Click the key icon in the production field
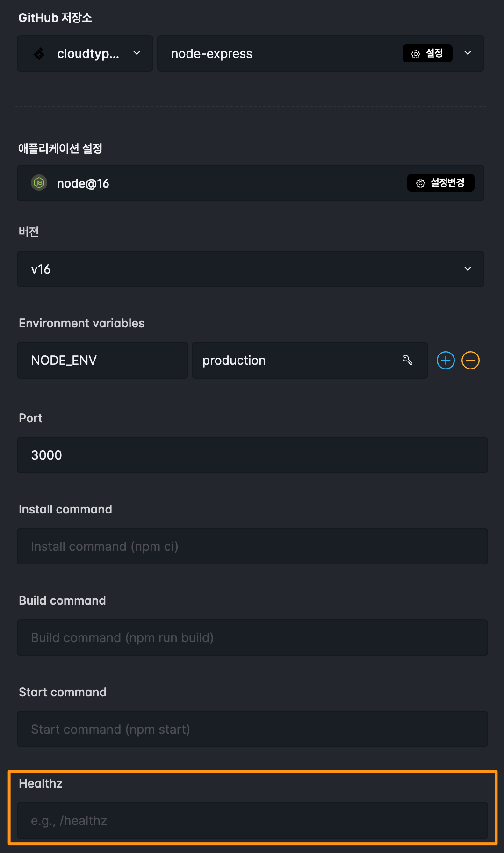 pyautogui.click(x=407, y=360)
